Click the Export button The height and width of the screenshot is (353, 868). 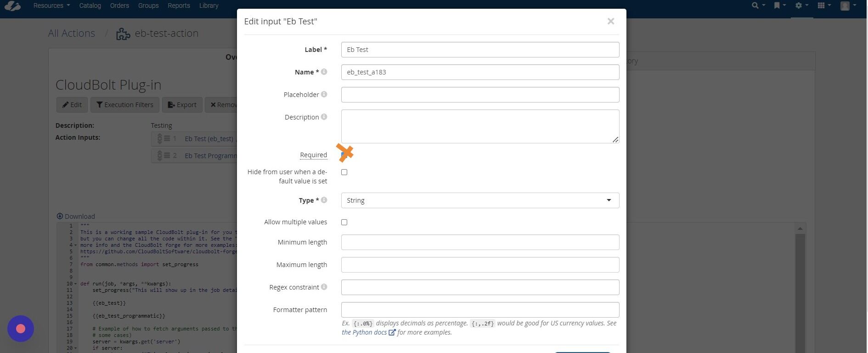182,105
